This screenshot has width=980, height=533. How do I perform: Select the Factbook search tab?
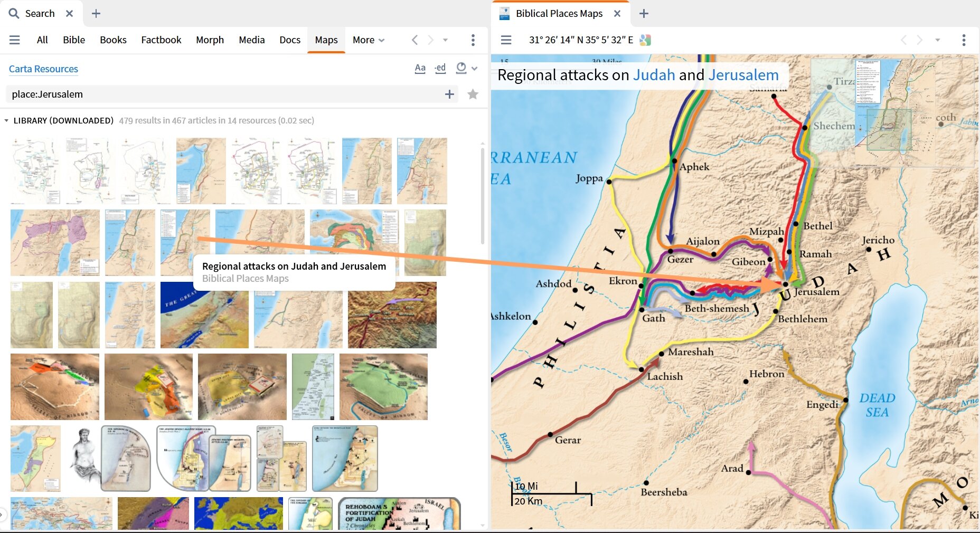tap(161, 40)
